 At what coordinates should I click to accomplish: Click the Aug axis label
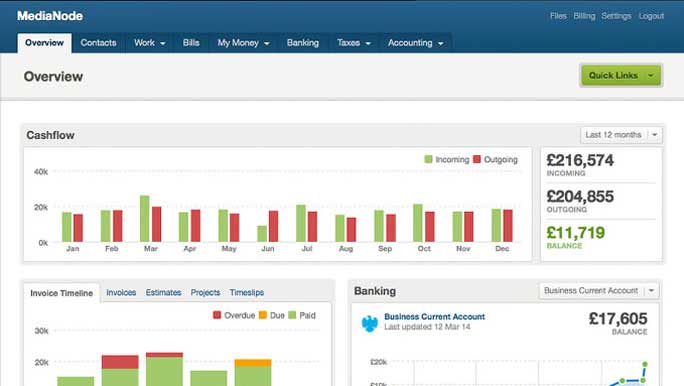(x=346, y=249)
